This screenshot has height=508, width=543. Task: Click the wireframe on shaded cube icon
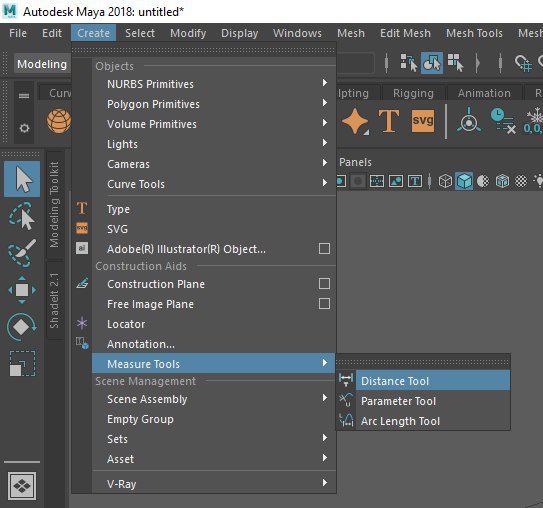pos(502,181)
